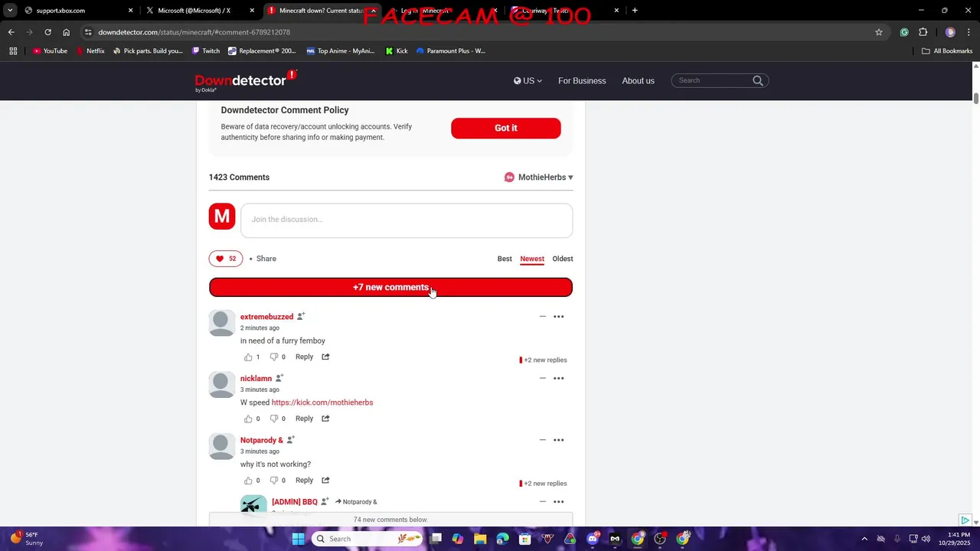980x551 pixels.
Task: Dismiss the comment policy with Got it
Action: (x=506, y=128)
